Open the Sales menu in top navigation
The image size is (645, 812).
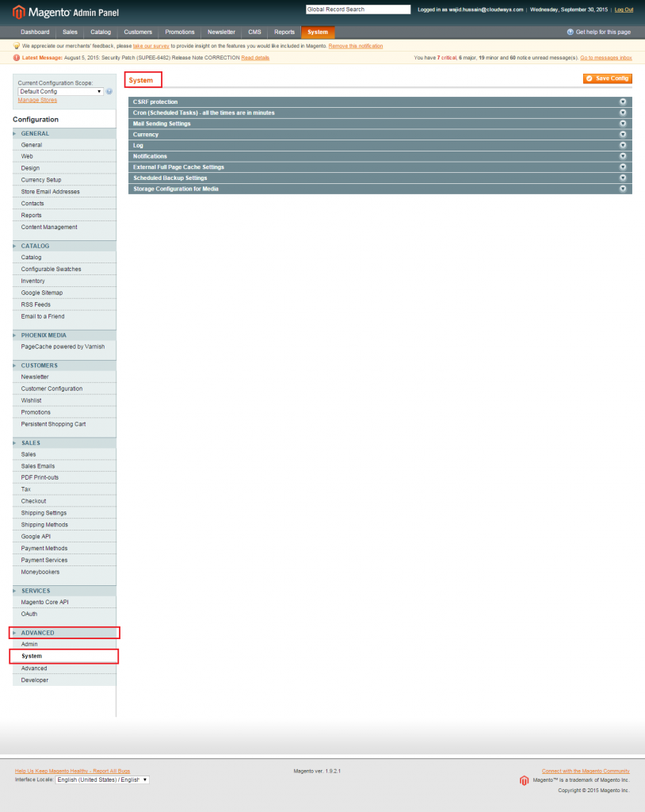(x=70, y=32)
